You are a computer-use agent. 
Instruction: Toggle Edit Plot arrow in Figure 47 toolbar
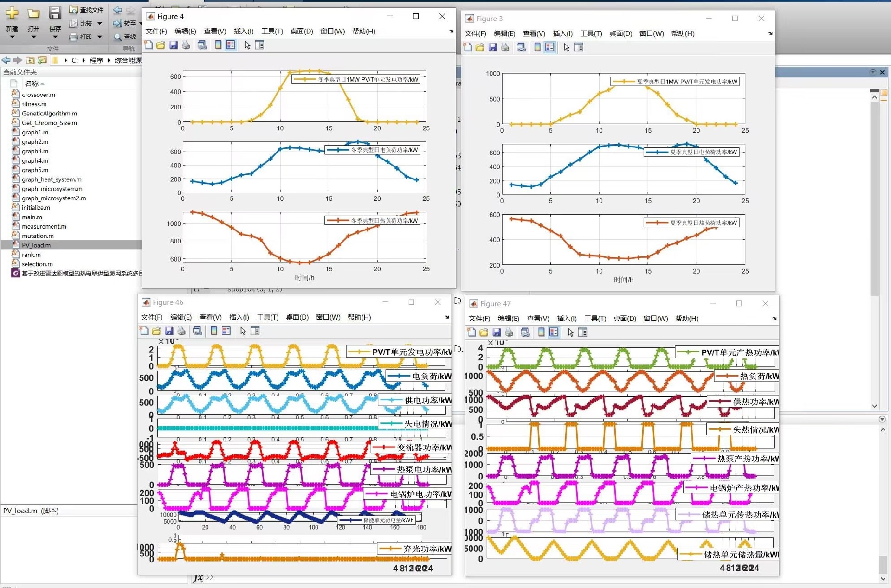coord(570,332)
